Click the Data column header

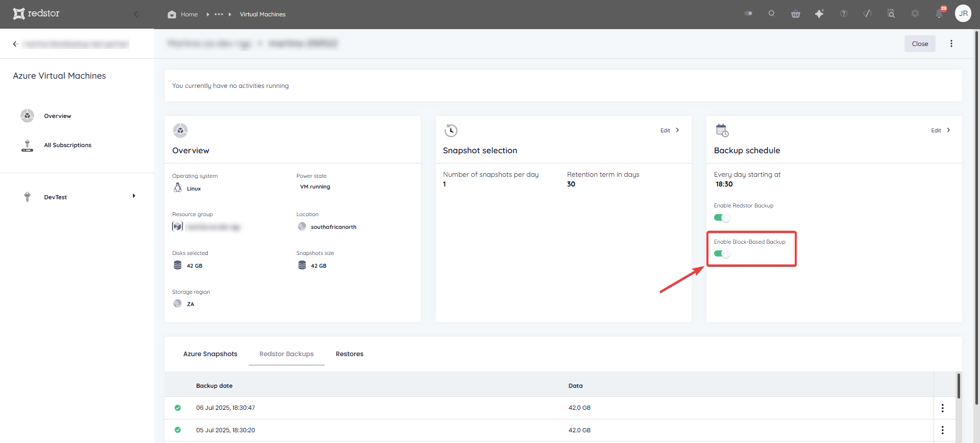point(575,386)
